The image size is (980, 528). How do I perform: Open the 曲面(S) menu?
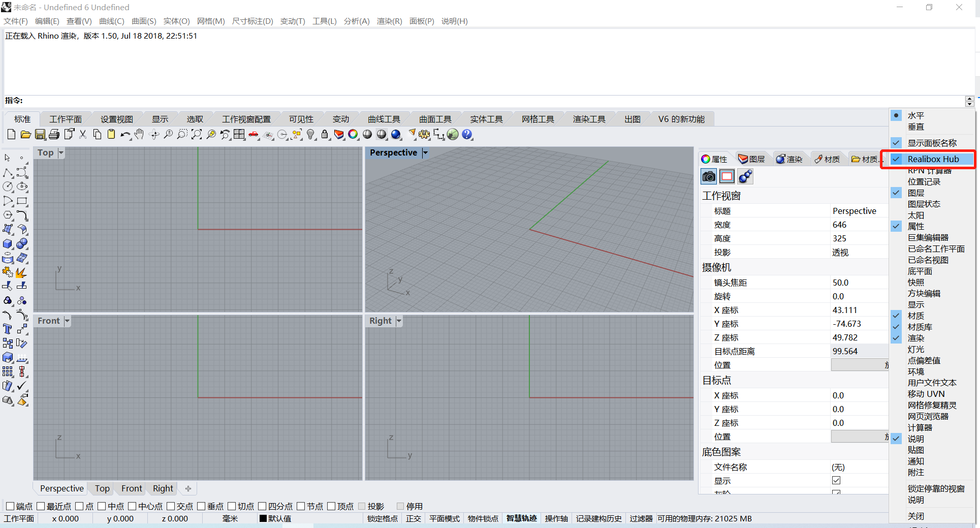pos(144,21)
